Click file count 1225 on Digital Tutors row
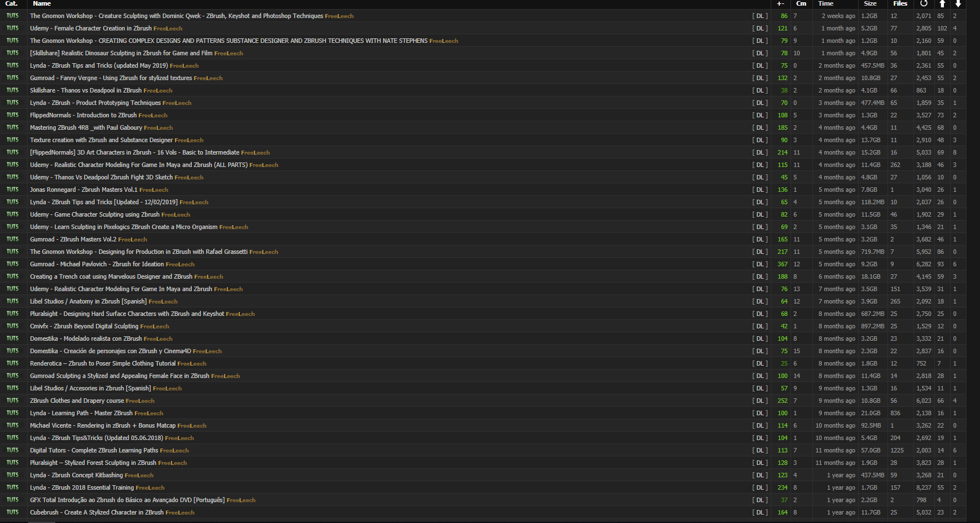 click(897, 450)
